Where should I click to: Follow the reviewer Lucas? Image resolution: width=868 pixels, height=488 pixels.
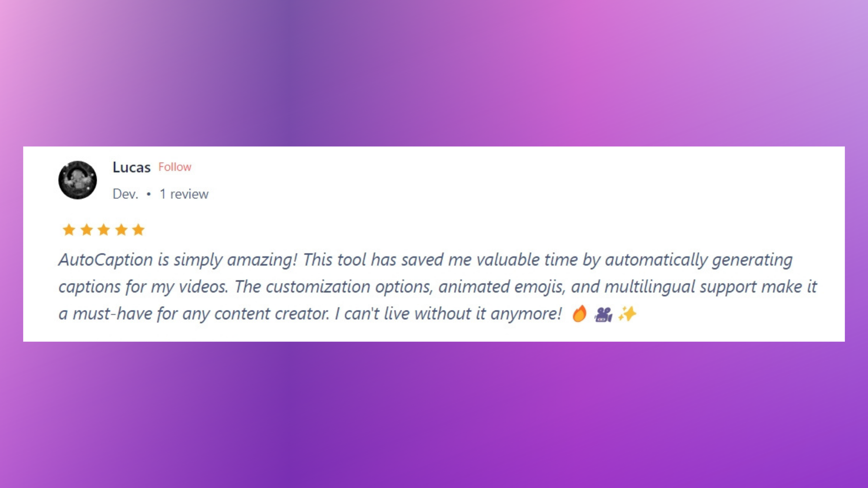click(x=174, y=167)
